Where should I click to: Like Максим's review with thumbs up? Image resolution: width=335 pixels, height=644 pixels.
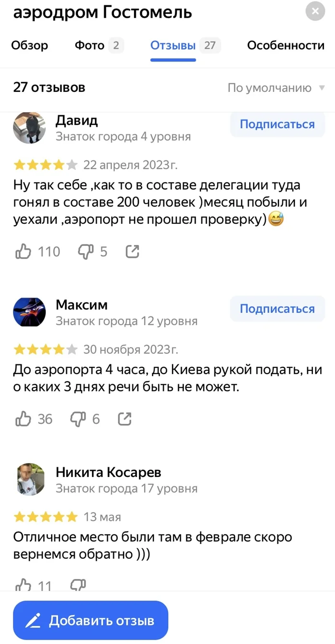tap(23, 420)
